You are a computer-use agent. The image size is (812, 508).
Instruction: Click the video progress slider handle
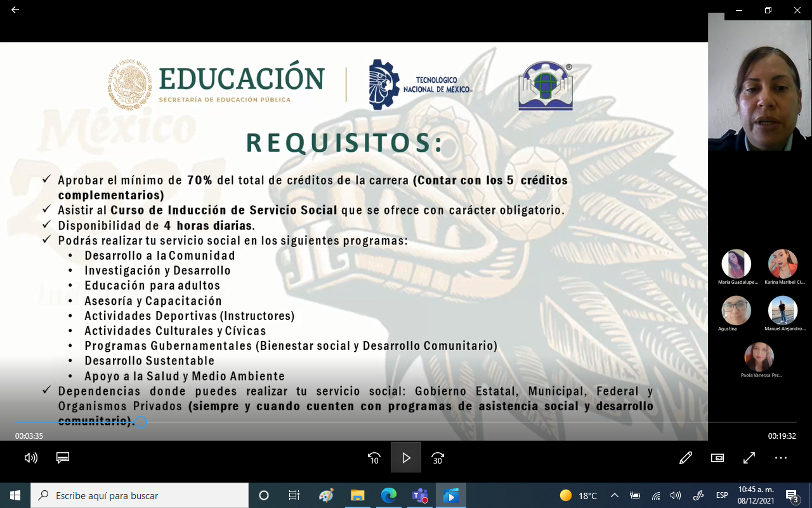[141, 422]
